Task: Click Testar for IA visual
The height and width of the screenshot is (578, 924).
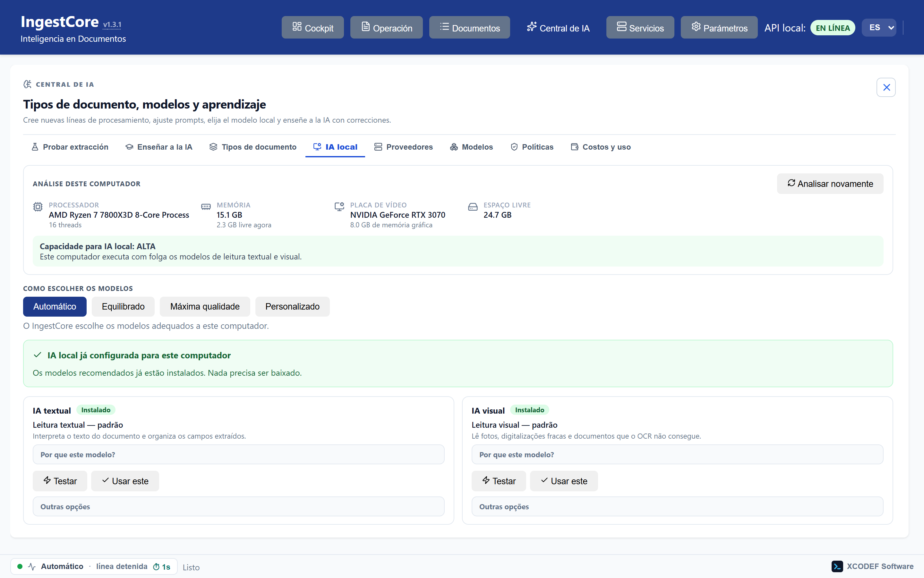Action: (499, 481)
